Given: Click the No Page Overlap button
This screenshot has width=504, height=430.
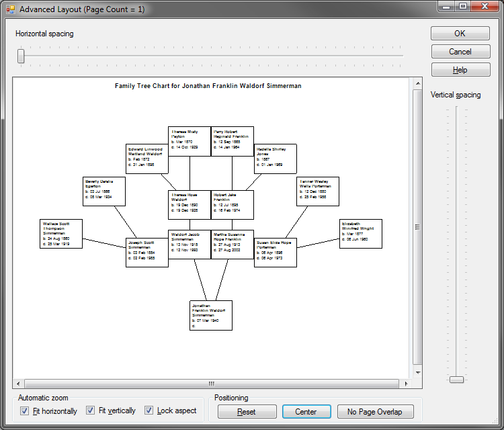Looking at the screenshot, I should pos(375,412).
